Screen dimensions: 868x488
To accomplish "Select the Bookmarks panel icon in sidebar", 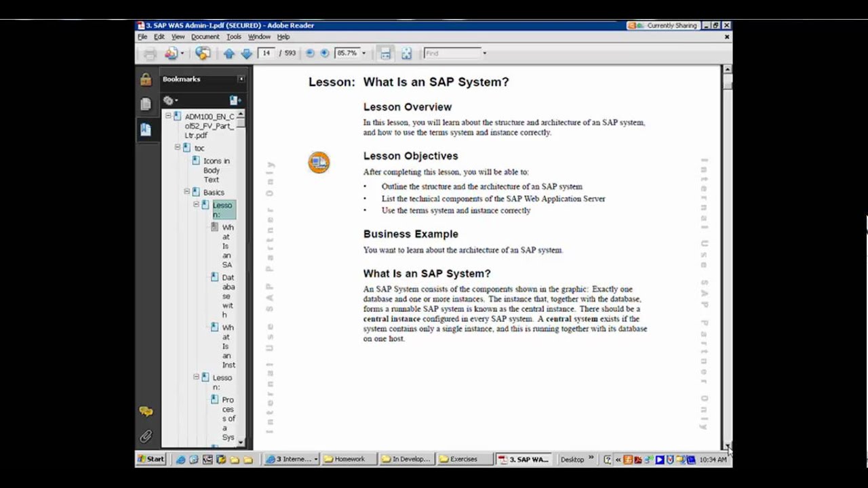I will pos(146,129).
